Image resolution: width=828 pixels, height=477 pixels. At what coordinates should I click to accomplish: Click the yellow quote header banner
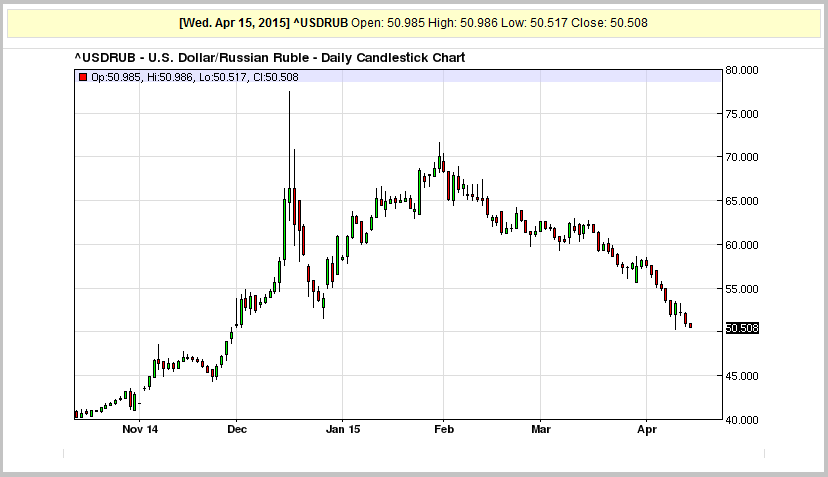pos(413,23)
